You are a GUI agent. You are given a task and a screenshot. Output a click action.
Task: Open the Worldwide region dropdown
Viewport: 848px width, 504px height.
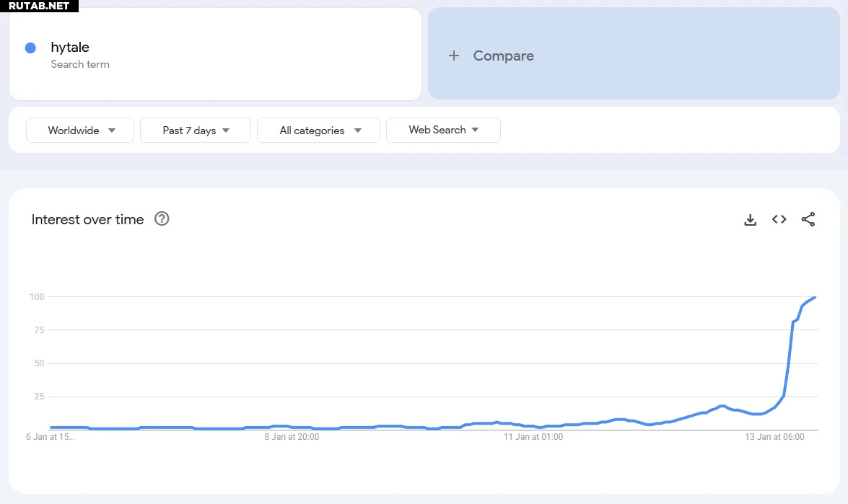80,131
